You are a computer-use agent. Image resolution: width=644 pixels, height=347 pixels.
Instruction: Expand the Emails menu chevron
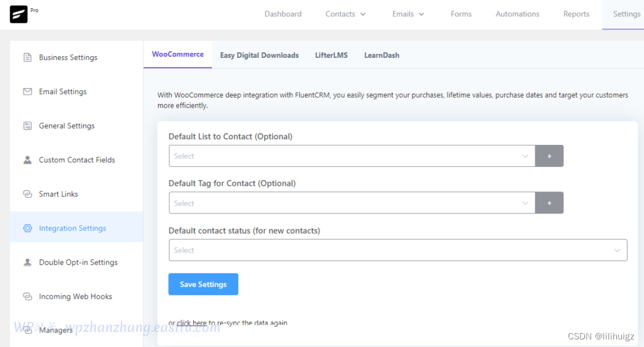(421, 14)
